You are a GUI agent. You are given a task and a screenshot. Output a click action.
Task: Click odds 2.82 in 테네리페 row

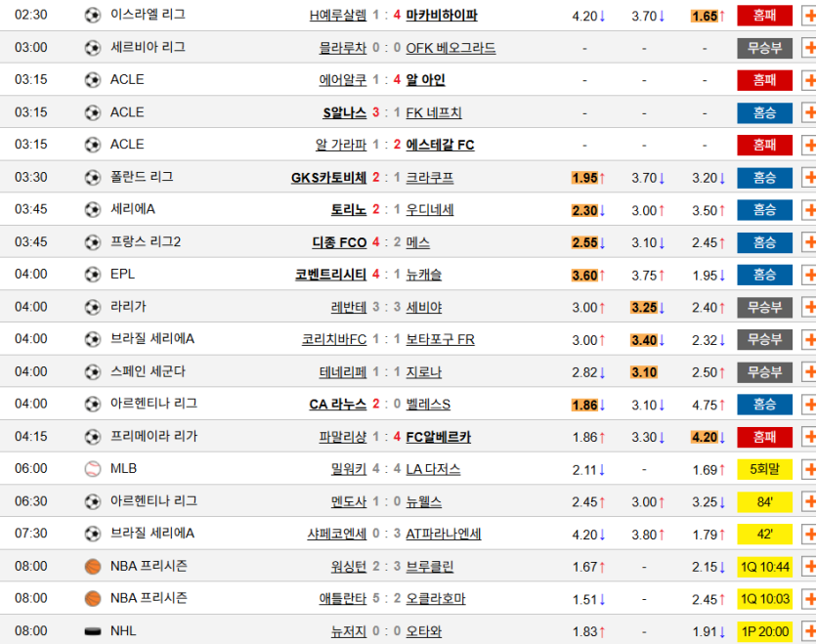585,372
